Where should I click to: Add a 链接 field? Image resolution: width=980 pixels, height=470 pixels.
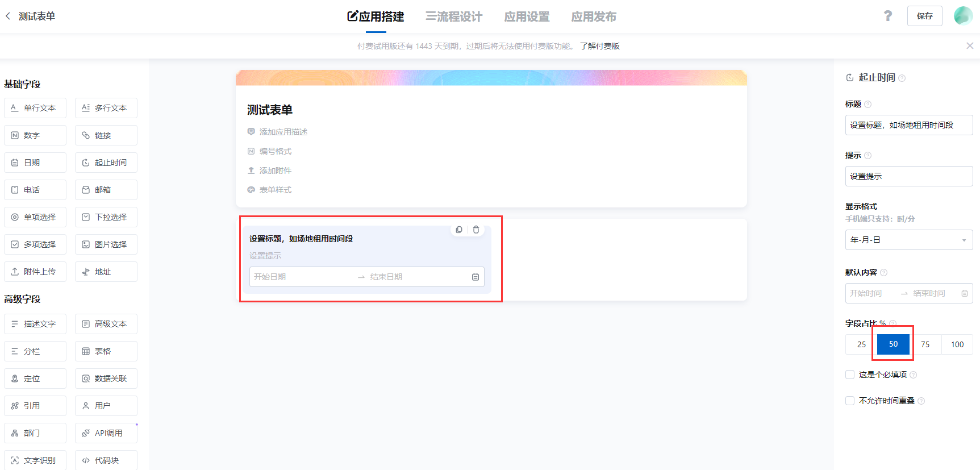(x=106, y=135)
